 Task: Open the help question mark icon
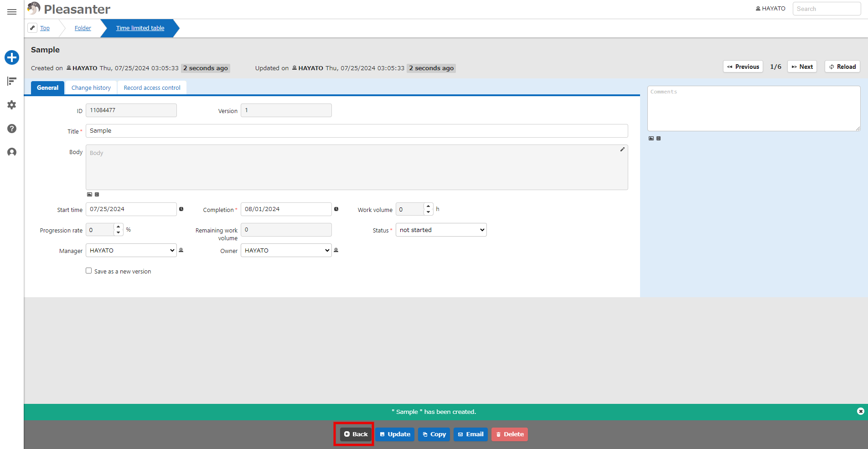tap(12, 129)
